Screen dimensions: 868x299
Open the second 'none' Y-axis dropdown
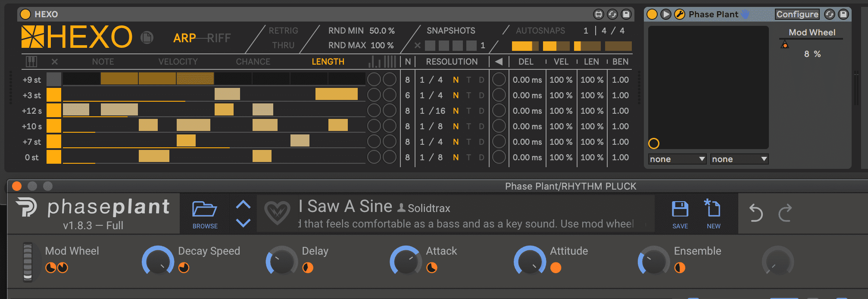point(740,159)
